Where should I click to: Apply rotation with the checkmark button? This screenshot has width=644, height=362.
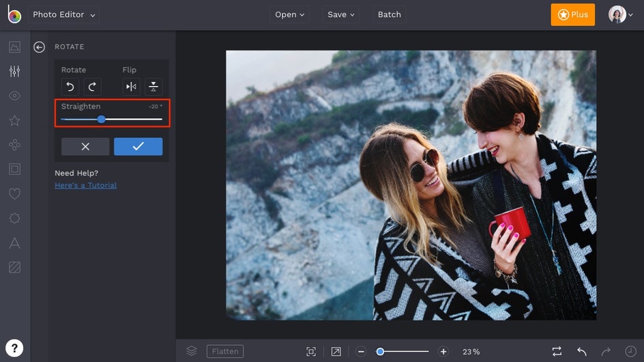138,146
